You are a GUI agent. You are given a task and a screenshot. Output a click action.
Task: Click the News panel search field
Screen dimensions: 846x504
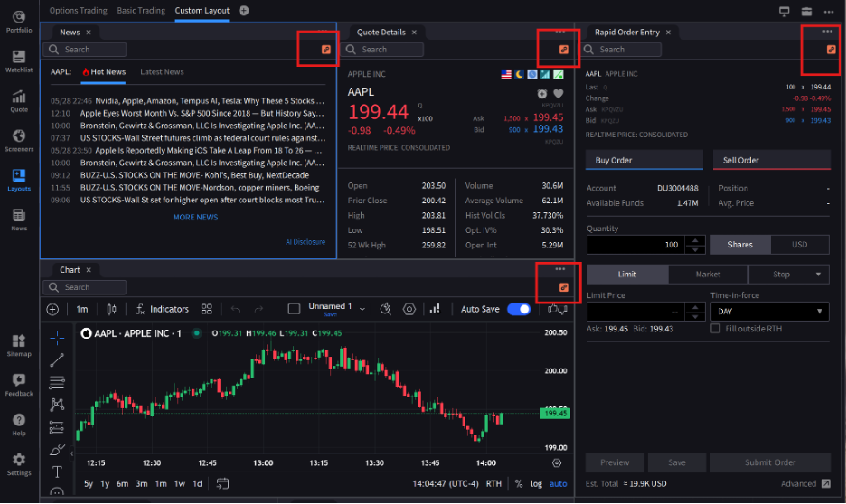click(84, 49)
